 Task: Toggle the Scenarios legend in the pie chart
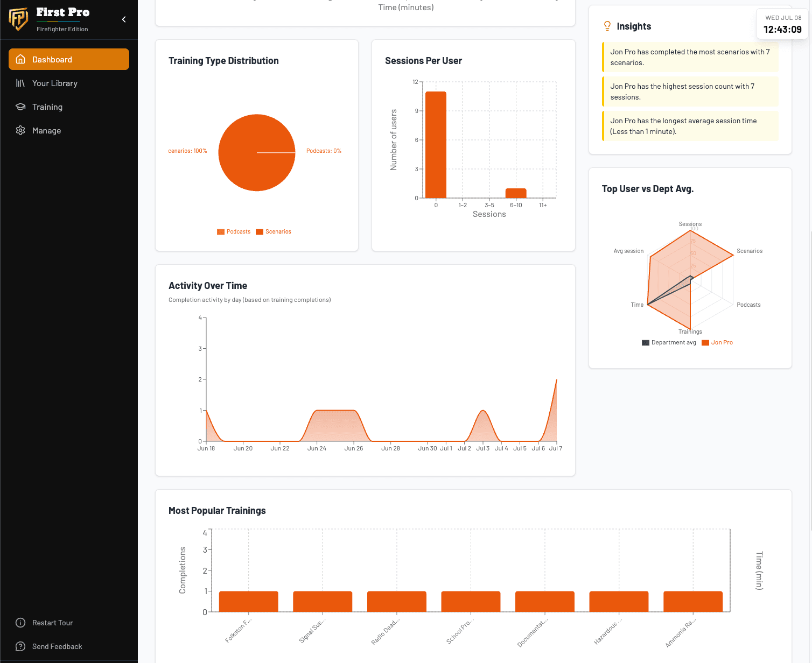point(274,231)
